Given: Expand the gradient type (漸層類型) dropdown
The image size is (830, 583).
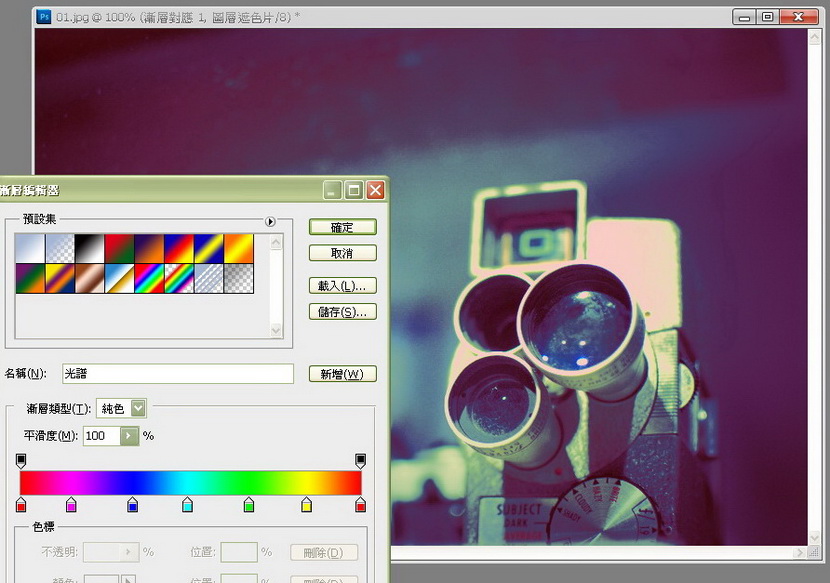Looking at the screenshot, I should click(138, 408).
